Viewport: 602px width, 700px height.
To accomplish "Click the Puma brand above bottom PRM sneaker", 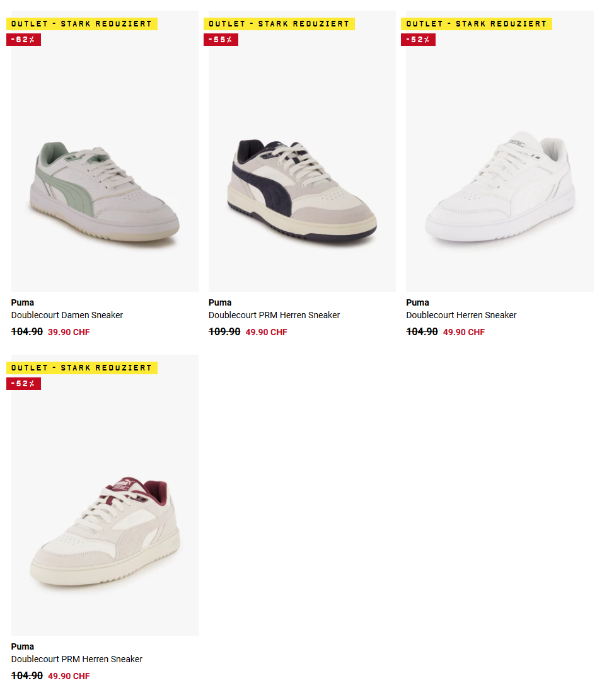I will [x=22, y=646].
